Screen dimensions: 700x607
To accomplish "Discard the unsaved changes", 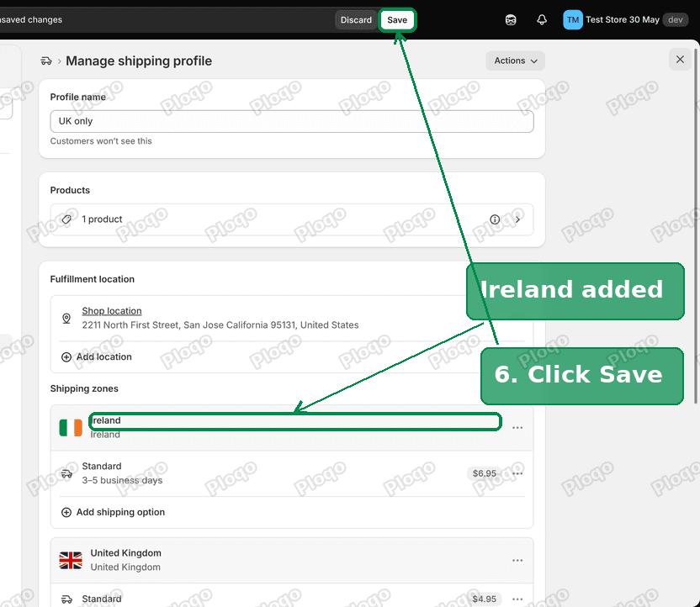I will click(x=356, y=20).
